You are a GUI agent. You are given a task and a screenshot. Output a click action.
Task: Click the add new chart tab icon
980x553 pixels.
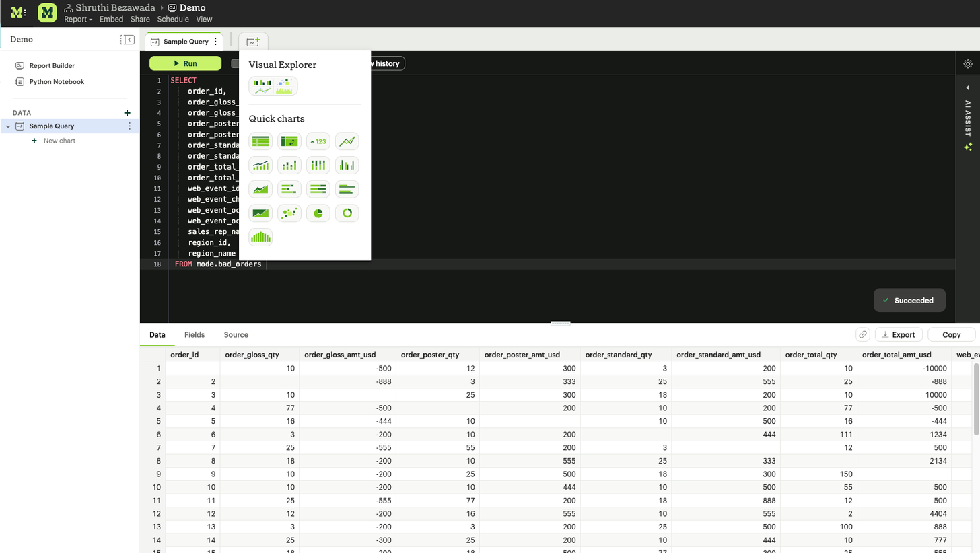[253, 42]
